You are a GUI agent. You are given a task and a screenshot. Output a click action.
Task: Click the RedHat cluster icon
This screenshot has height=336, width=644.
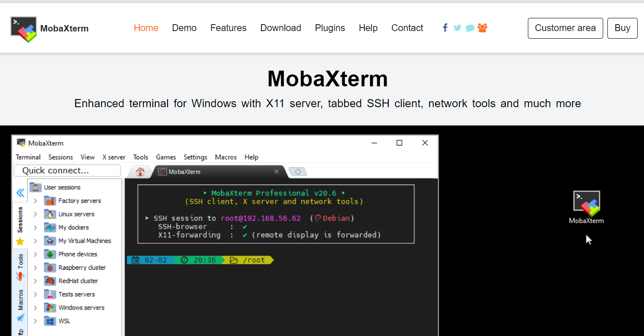(x=50, y=281)
